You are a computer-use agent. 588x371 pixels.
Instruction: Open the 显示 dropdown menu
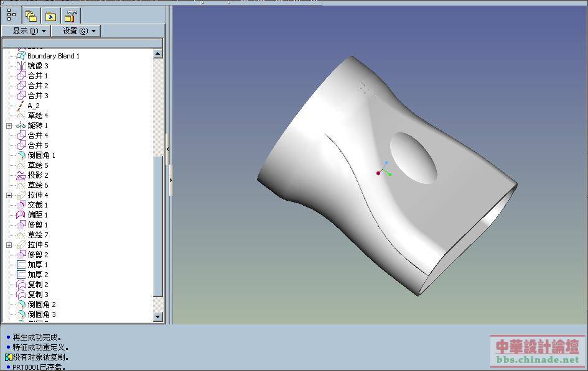coord(26,31)
